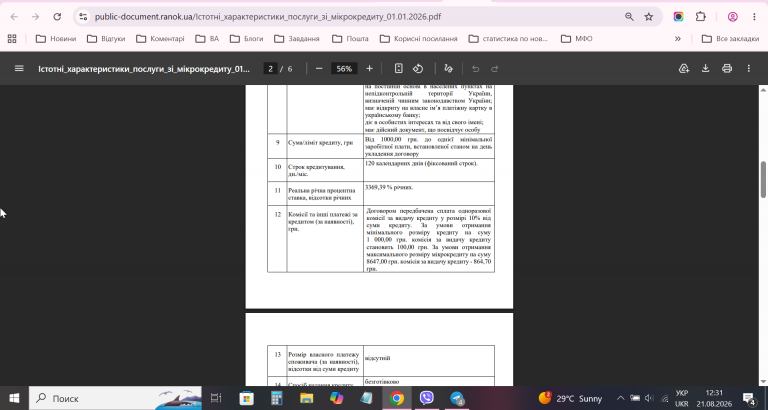Open the notification center icon
This screenshot has width=768, height=410.
pyautogui.click(x=749, y=398)
